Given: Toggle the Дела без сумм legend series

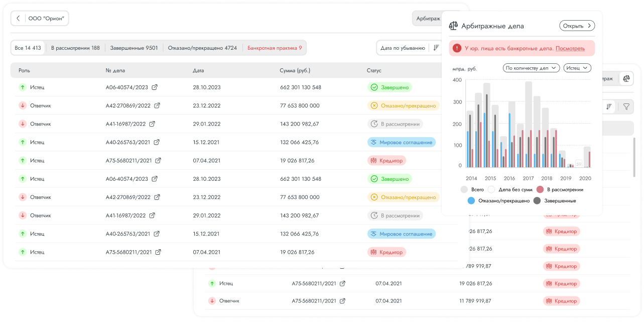Looking at the screenshot, I should 491,189.
